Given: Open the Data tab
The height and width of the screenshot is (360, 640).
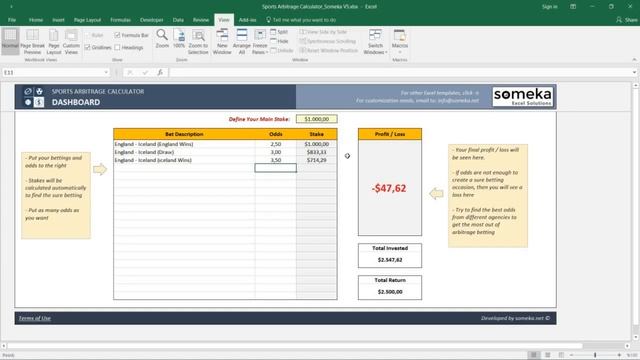Looking at the screenshot, I should click(x=178, y=20).
